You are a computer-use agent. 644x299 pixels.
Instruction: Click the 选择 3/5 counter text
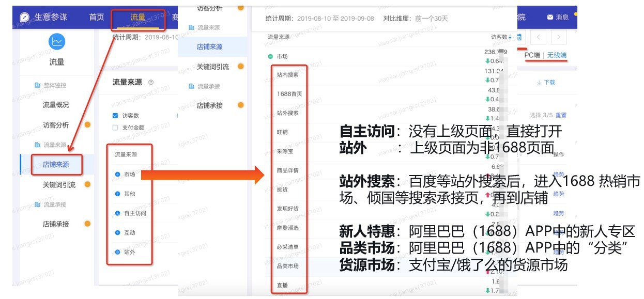541,115
